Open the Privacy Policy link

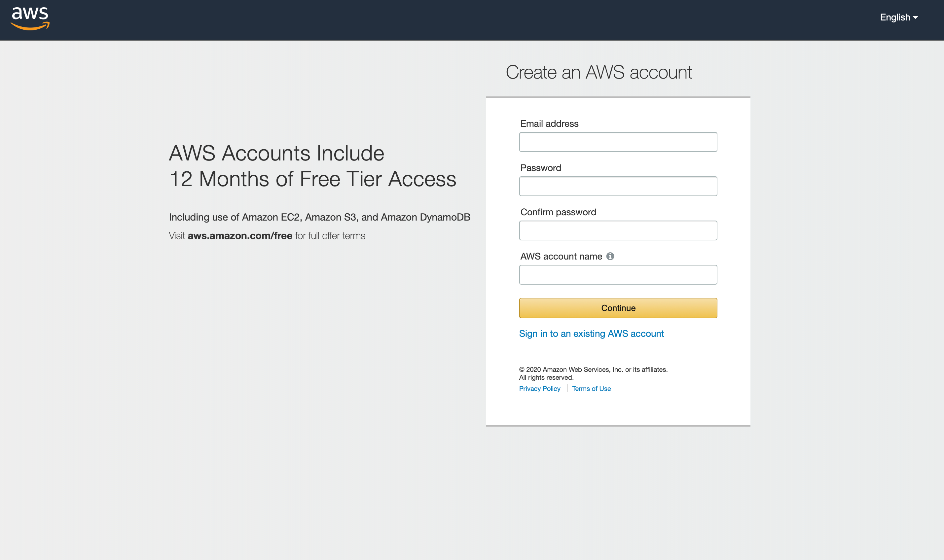pyautogui.click(x=539, y=388)
